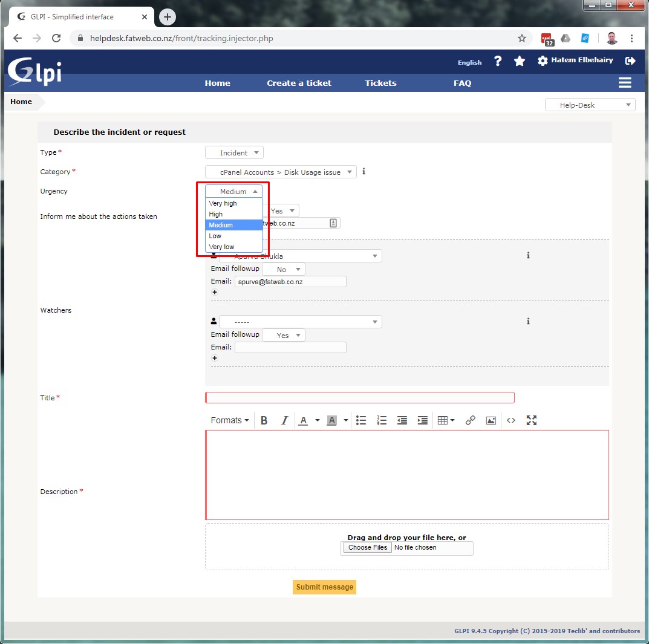Expand the Help-Desk profile dropdown
649x644 pixels.
pyautogui.click(x=590, y=105)
